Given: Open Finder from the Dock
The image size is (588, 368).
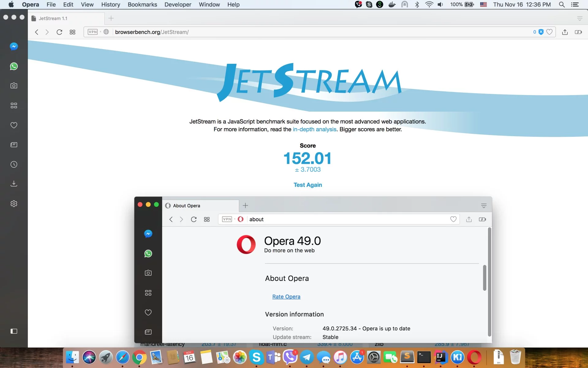Looking at the screenshot, I should (x=73, y=357).
